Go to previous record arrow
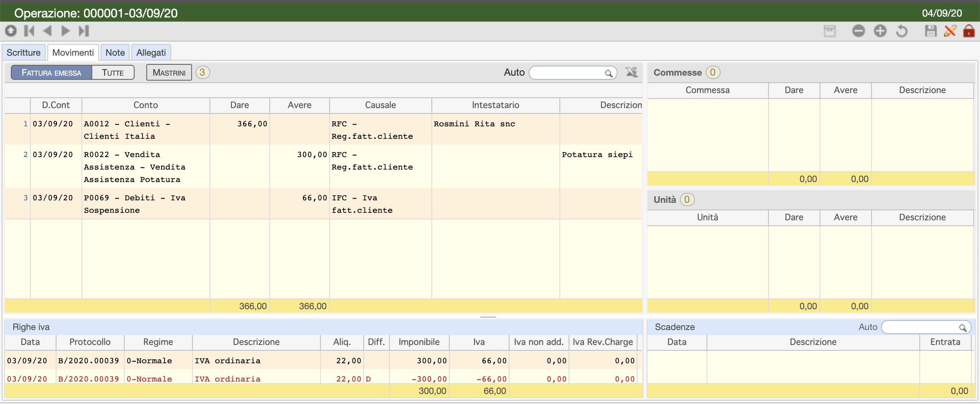 47,31
